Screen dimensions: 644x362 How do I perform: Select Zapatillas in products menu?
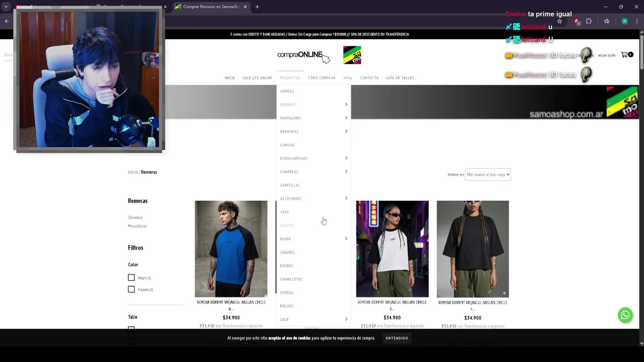(290, 185)
